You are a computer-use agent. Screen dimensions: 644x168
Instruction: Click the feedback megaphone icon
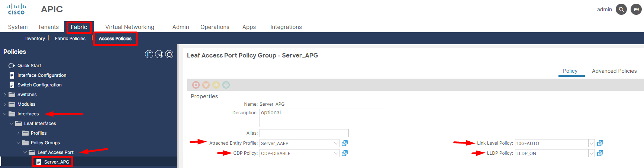636,9
